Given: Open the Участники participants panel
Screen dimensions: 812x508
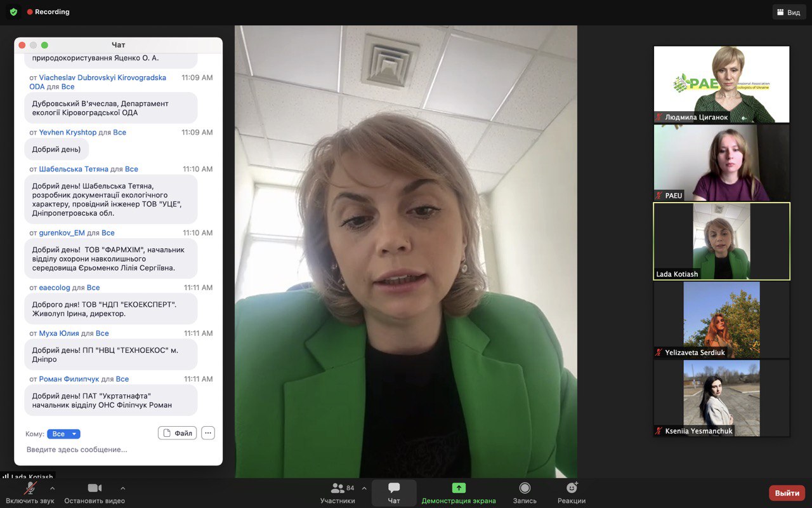Looking at the screenshot, I should [x=337, y=488].
